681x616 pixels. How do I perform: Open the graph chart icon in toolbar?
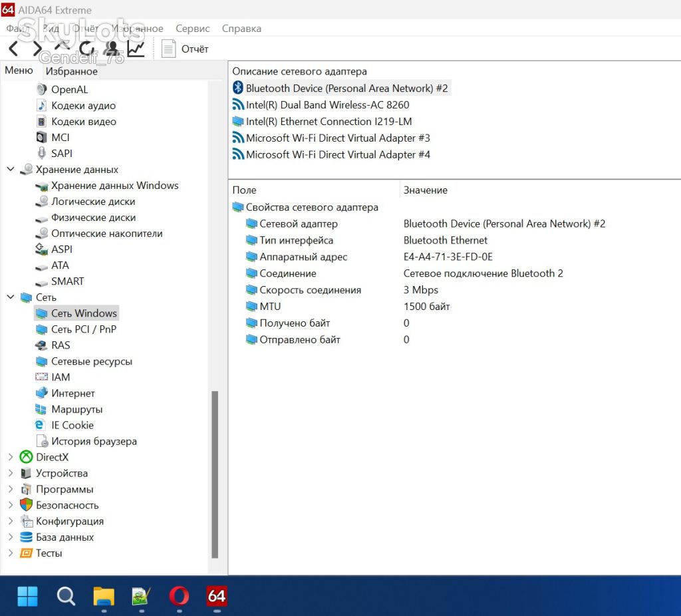136,49
